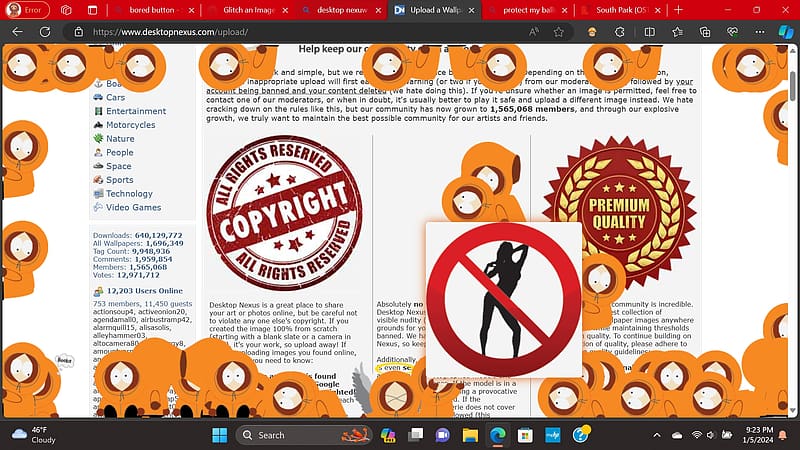Open Microsoft Store from the taskbar
This screenshot has width=800, height=450.
525,435
